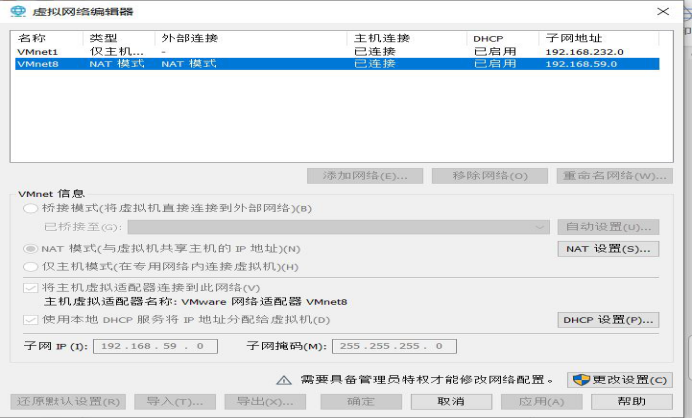Click the 重命名网络(W) button
Viewport: 693px width, 419px height.
615,176
